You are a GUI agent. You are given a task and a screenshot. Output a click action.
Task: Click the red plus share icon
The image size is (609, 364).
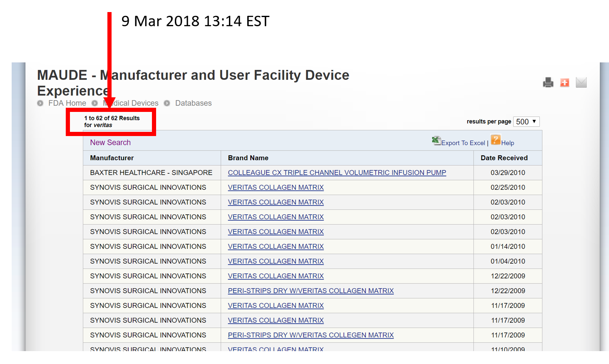tap(564, 82)
